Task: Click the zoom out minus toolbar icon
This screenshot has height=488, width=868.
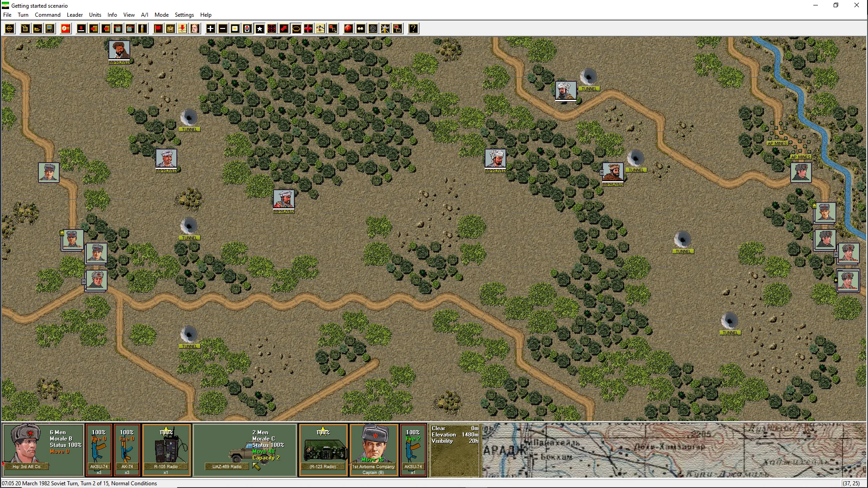Action: tap(223, 29)
